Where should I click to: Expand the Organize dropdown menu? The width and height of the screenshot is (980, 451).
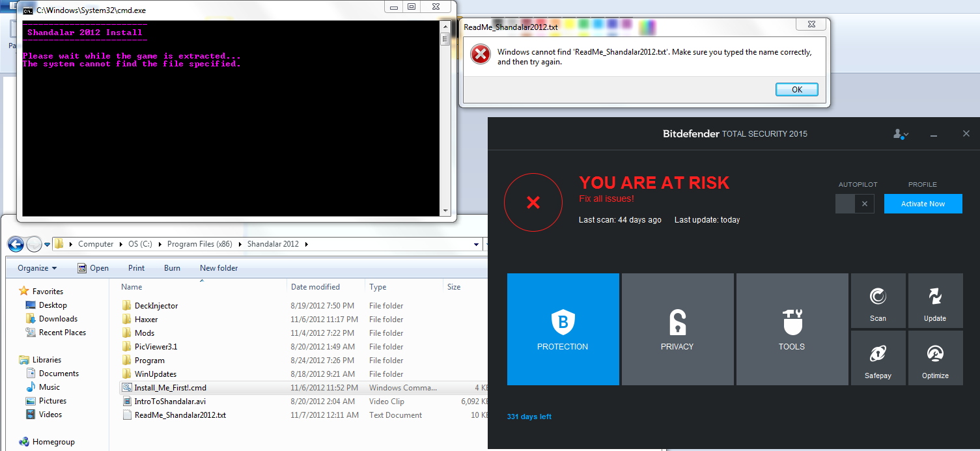click(37, 268)
